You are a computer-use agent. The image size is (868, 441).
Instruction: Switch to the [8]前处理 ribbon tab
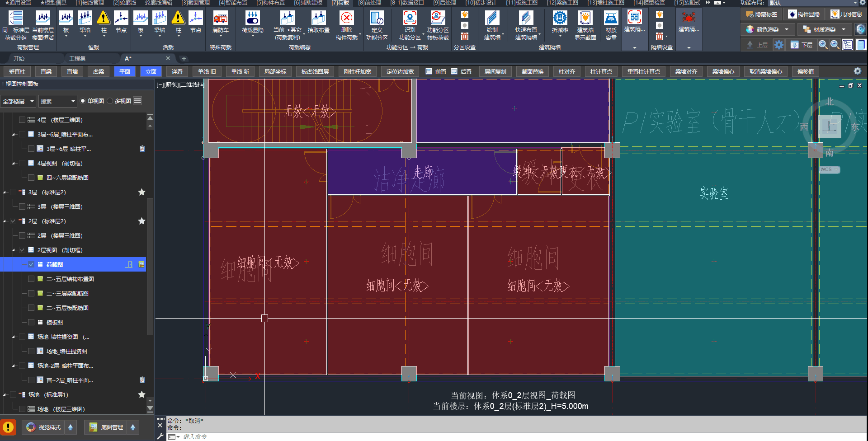point(369,3)
